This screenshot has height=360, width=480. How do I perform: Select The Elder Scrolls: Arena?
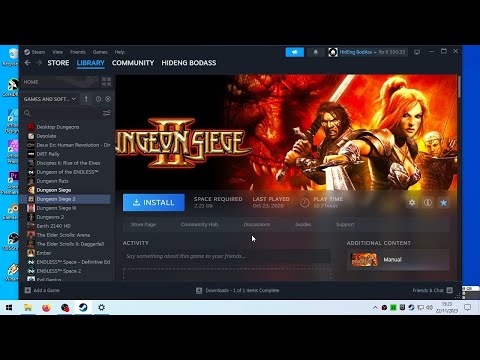pos(63,235)
